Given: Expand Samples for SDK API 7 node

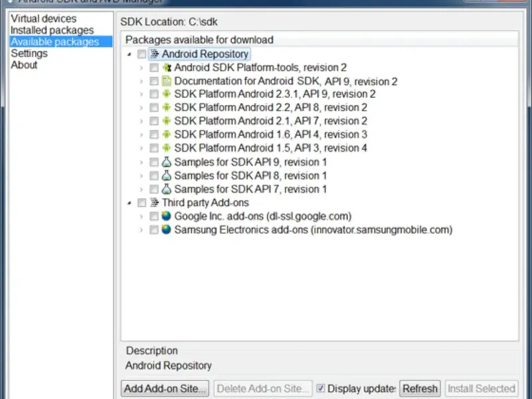Looking at the screenshot, I should (x=142, y=190).
